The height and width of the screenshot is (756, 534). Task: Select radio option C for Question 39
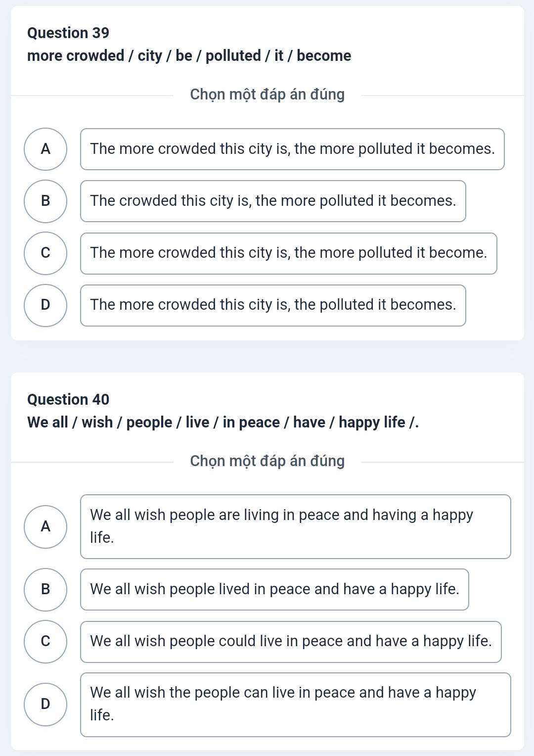[x=45, y=253]
